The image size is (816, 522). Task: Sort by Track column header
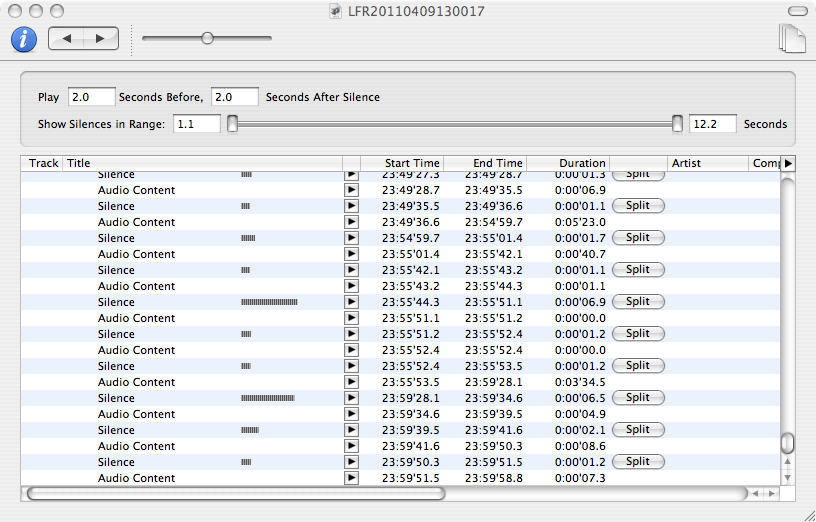click(42, 163)
